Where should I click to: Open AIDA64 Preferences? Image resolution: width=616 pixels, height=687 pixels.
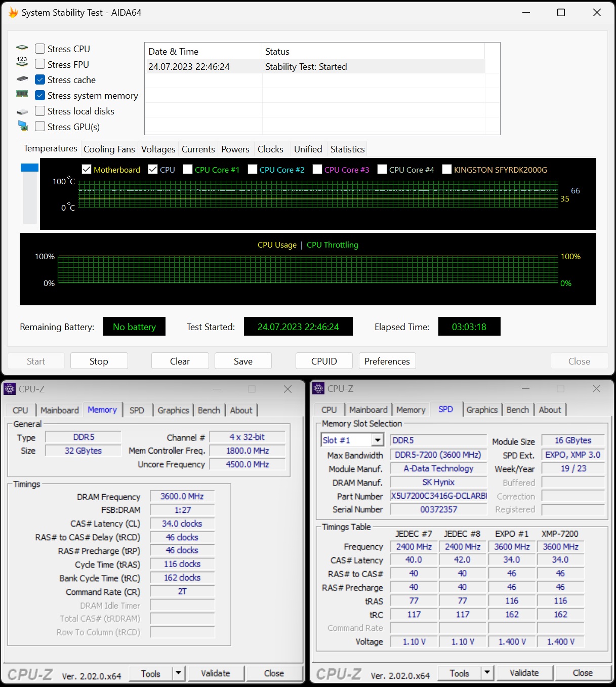click(x=387, y=361)
